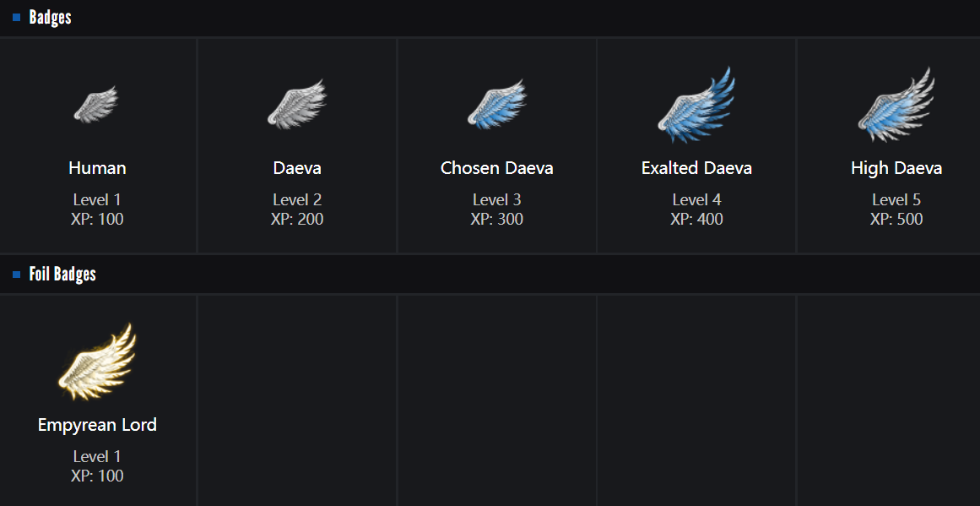The height and width of the screenshot is (506, 980).
Task: Click the Empyrean Lord badge name
Action: point(97,425)
